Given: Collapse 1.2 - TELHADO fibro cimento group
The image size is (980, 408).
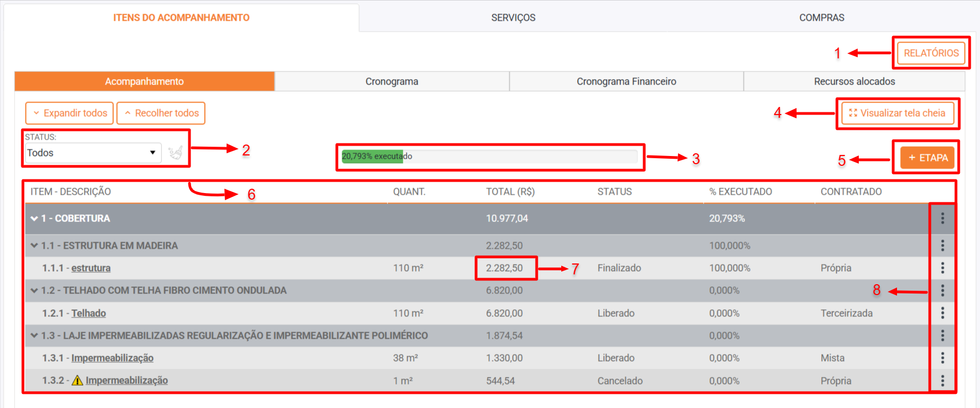Looking at the screenshot, I should coord(34,290).
